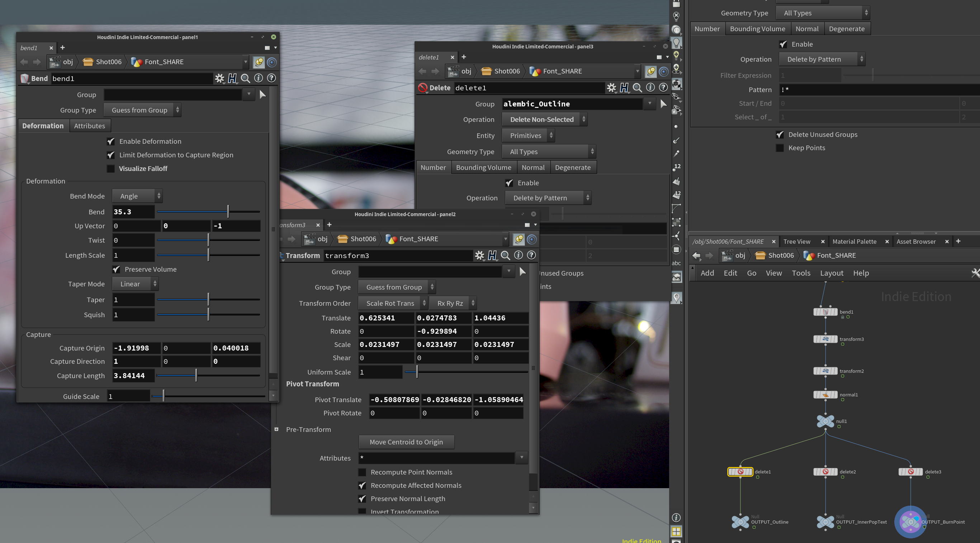Screen dimensions: 980x543
Task: Open Entity Primitives dropdown
Action: coord(528,135)
